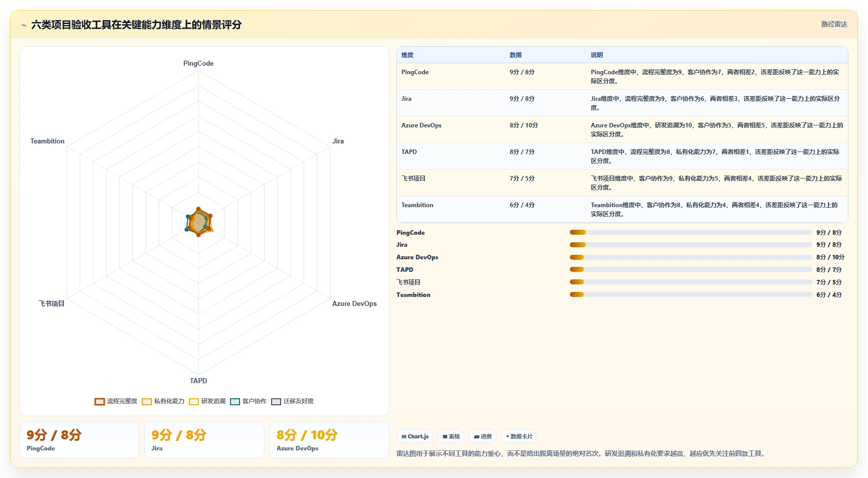Click the Azure DevOps progress bar
The width and height of the screenshot is (868, 478).
[691, 257]
